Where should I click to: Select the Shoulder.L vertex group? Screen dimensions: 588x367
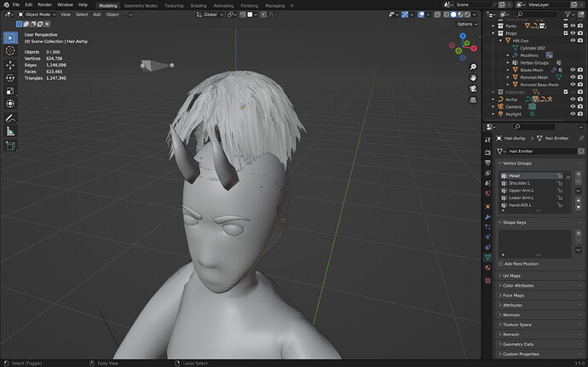pyautogui.click(x=532, y=183)
